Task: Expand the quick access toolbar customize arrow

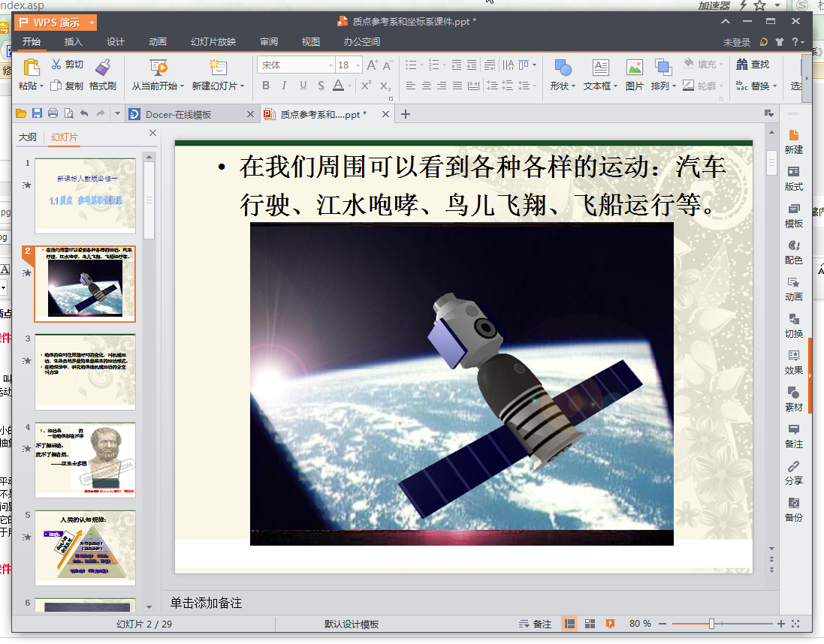Action: [x=118, y=113]
